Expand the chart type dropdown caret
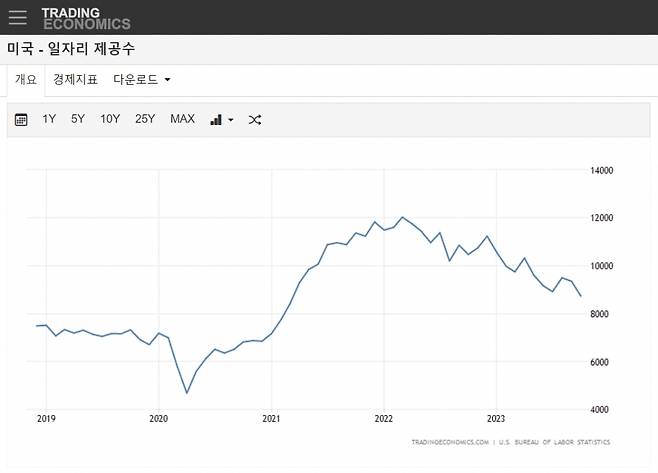 [231, 120]
